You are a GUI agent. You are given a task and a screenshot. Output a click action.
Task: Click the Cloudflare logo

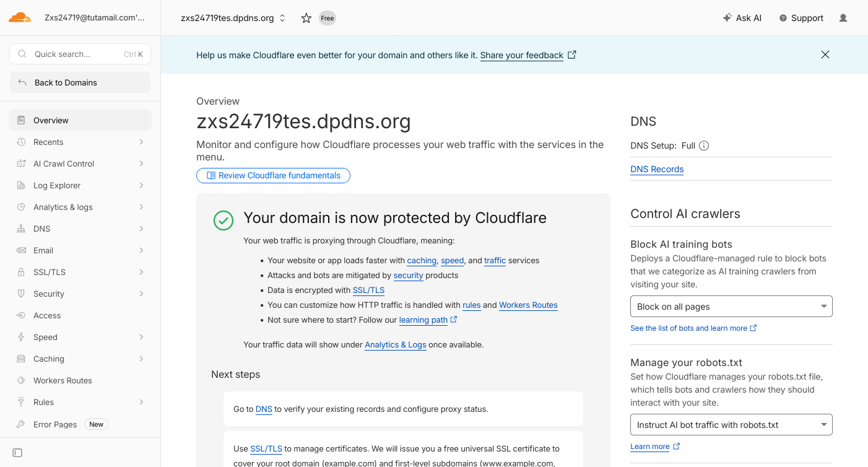tap(20, 17)
